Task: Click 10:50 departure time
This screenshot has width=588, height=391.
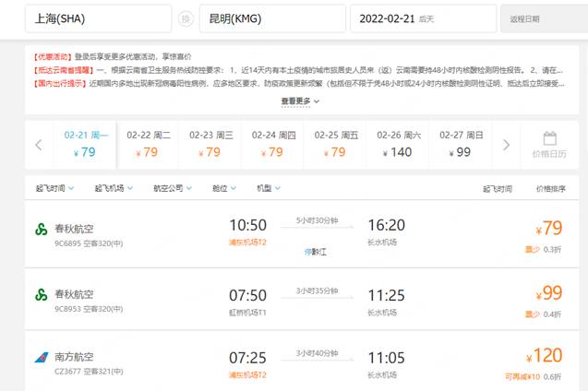Action: tap(248, 225)
